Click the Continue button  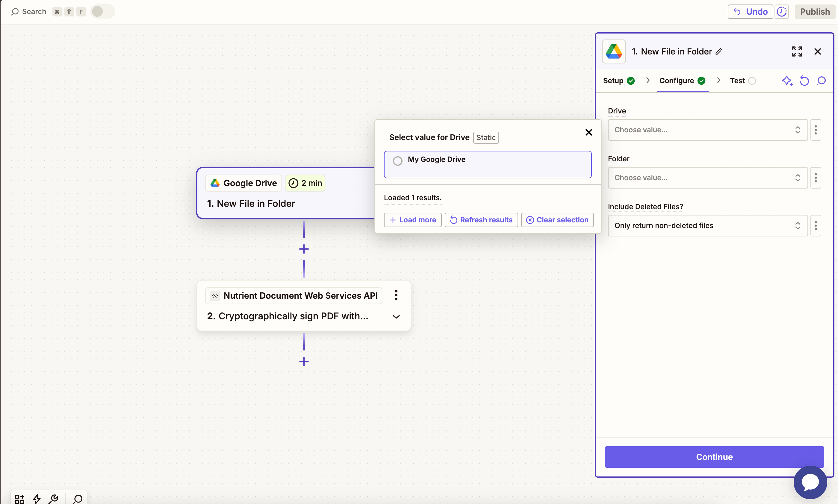714,457
